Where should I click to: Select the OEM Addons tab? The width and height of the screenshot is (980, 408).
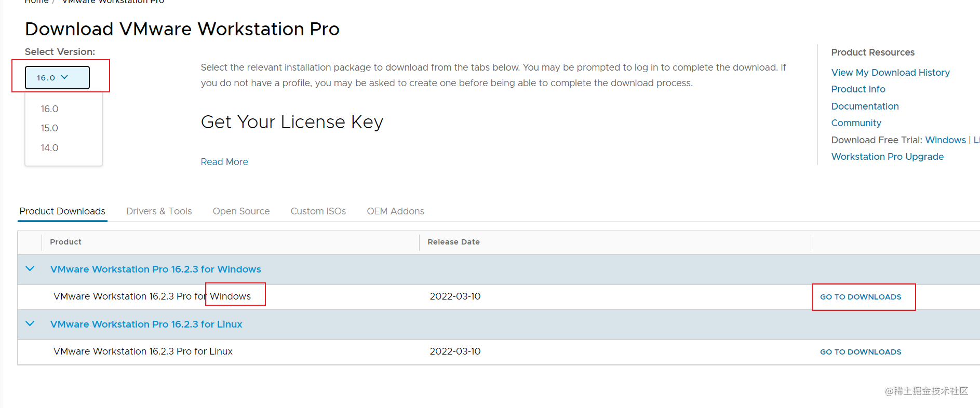pyautogui.click(x=395, y=211)
